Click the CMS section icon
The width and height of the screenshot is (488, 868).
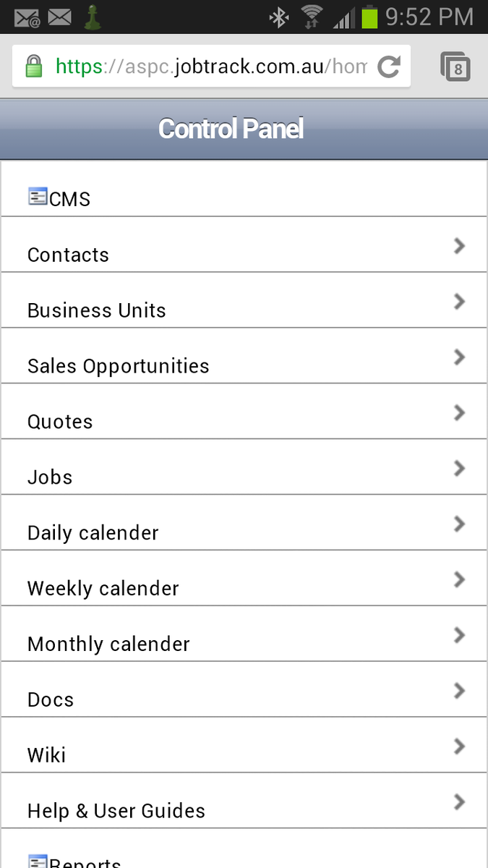[x=38, y=196]
